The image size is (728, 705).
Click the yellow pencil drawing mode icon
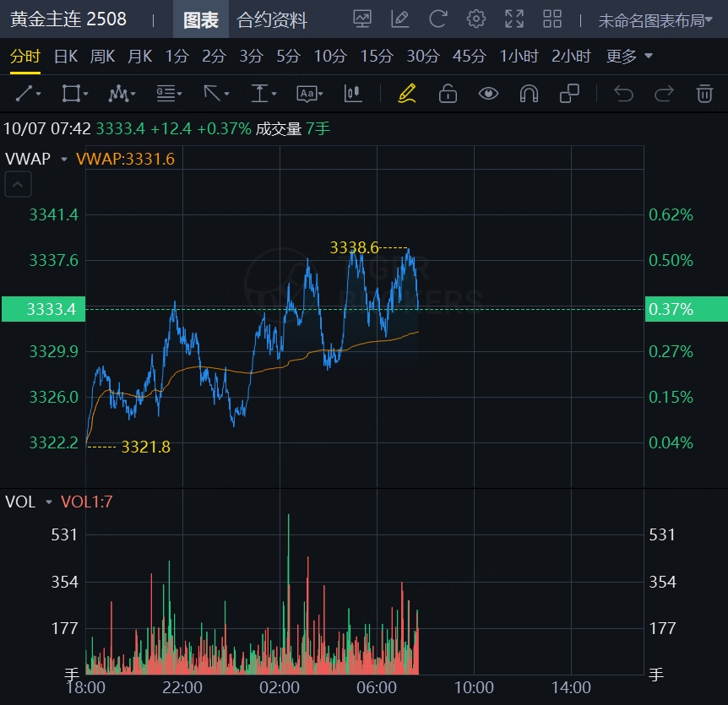pyautogui.click(x=407, y=93)
